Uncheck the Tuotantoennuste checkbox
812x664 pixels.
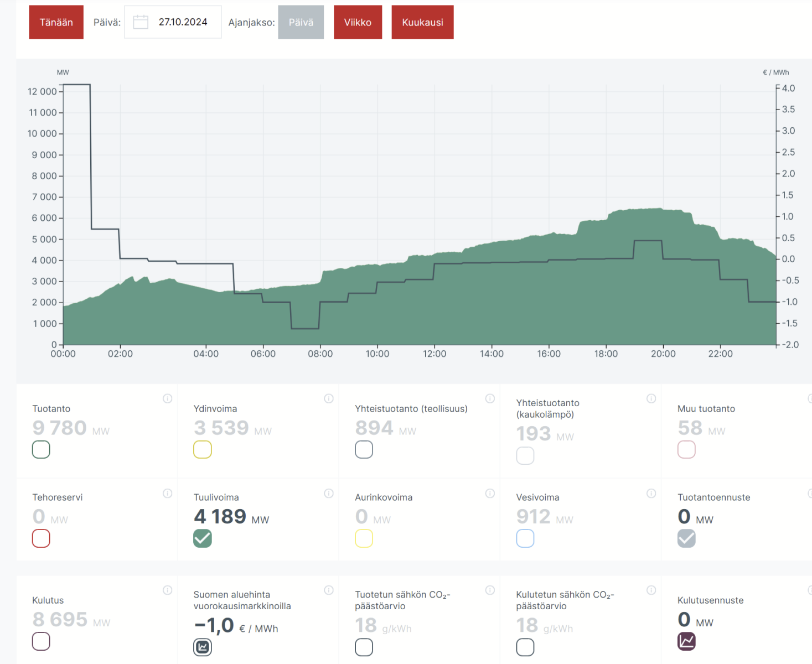tap(686, 538)
